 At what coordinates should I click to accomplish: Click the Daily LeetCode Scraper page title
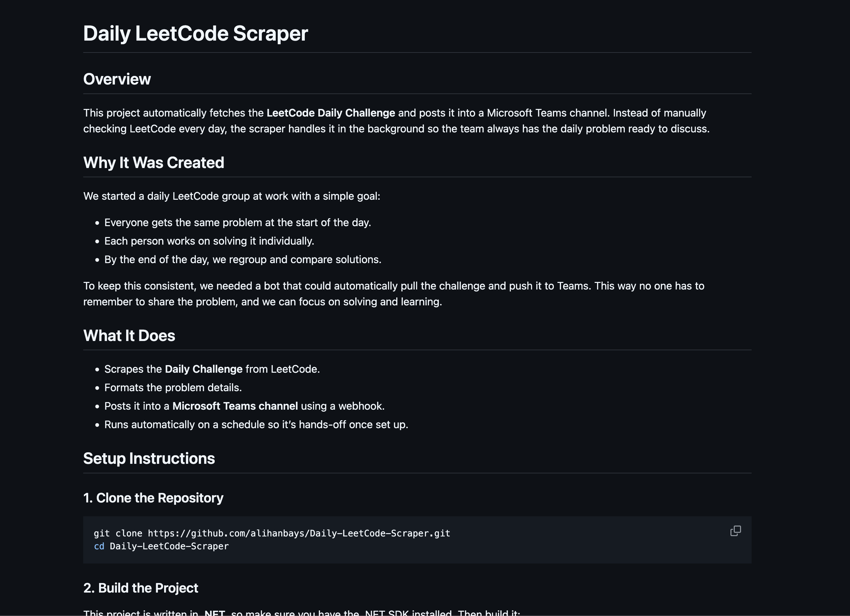195,34
